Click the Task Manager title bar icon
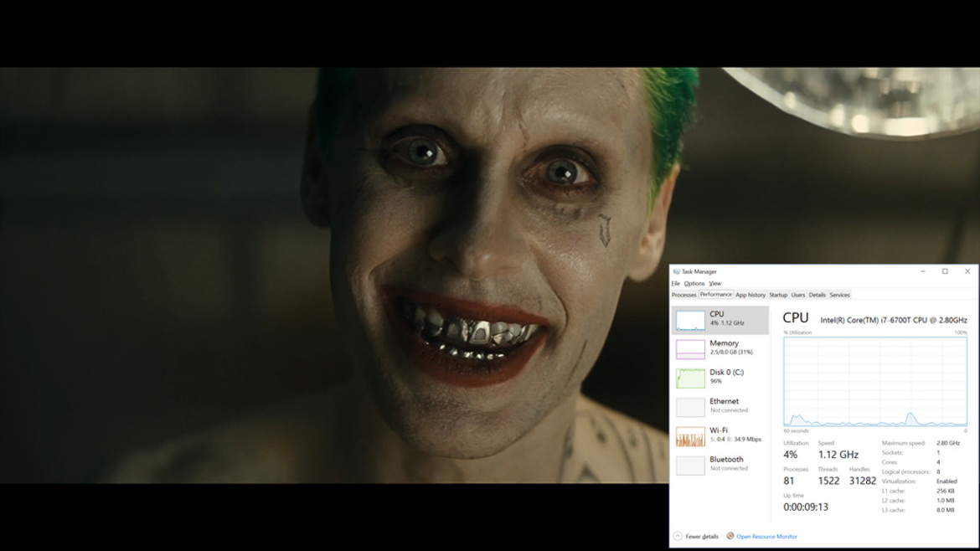This screenshot has height=551, width=980. coord(676,272)
